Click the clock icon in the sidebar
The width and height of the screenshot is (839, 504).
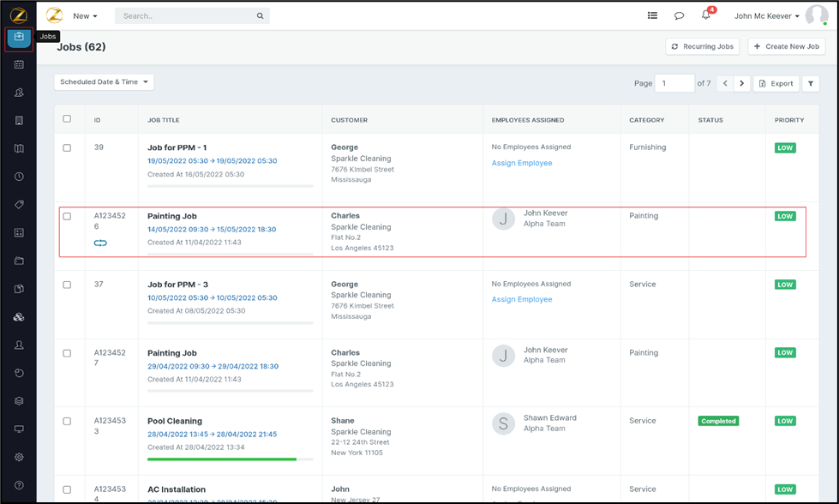pos(19,177)
